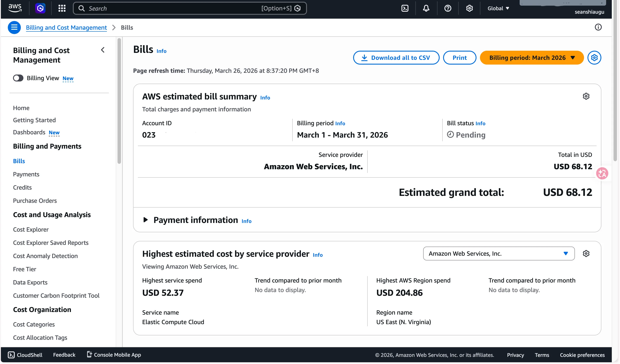The image size is (620, 364).
Task: Open console settings gear in top bar
Action: 470,8
